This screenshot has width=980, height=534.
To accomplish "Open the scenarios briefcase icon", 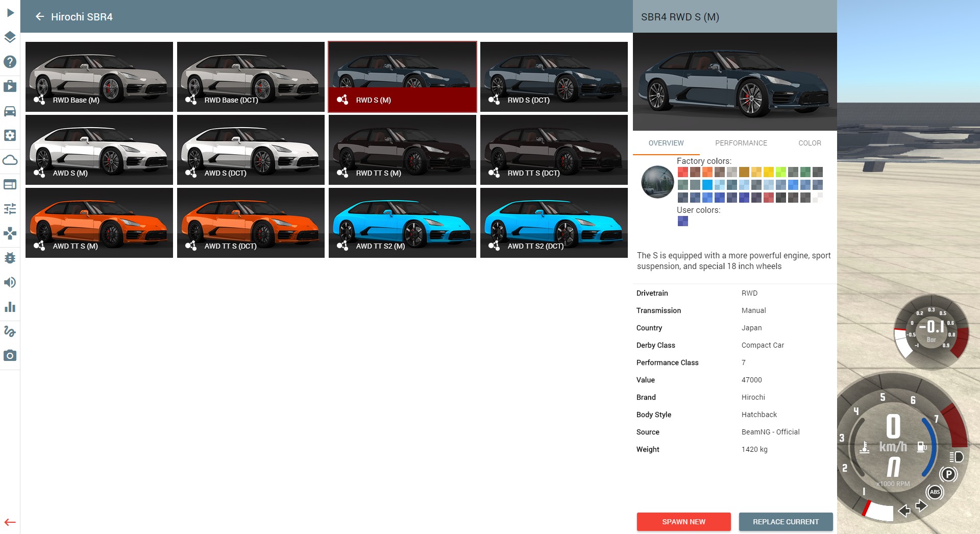I will pyautogui.click(x=10, y=86).
